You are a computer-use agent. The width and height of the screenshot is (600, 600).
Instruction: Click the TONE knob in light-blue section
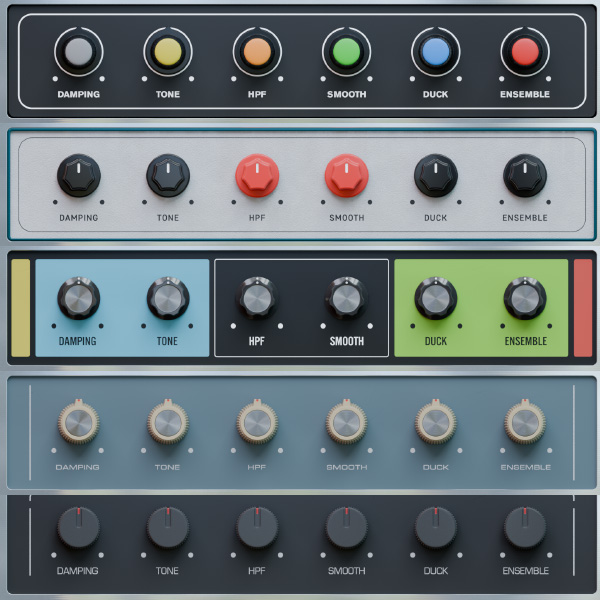[x=168, y=299]
